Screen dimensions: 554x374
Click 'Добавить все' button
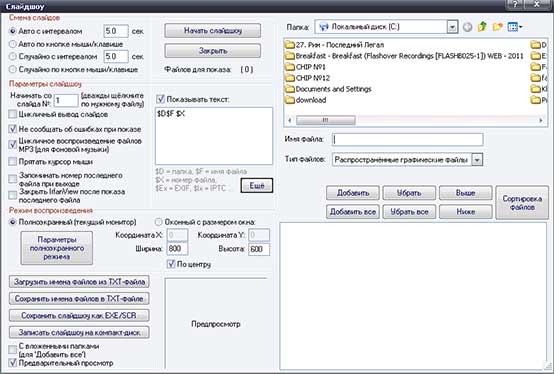click(353, 212)
